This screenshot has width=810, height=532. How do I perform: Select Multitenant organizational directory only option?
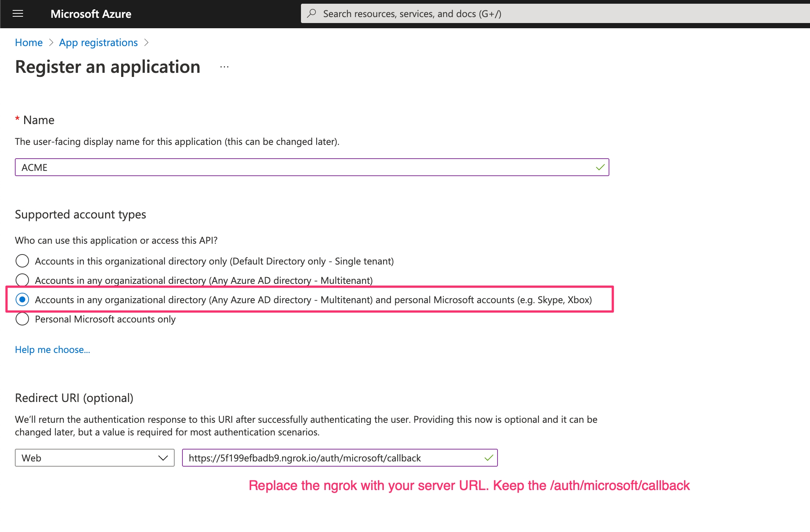(x=22, y=280)
